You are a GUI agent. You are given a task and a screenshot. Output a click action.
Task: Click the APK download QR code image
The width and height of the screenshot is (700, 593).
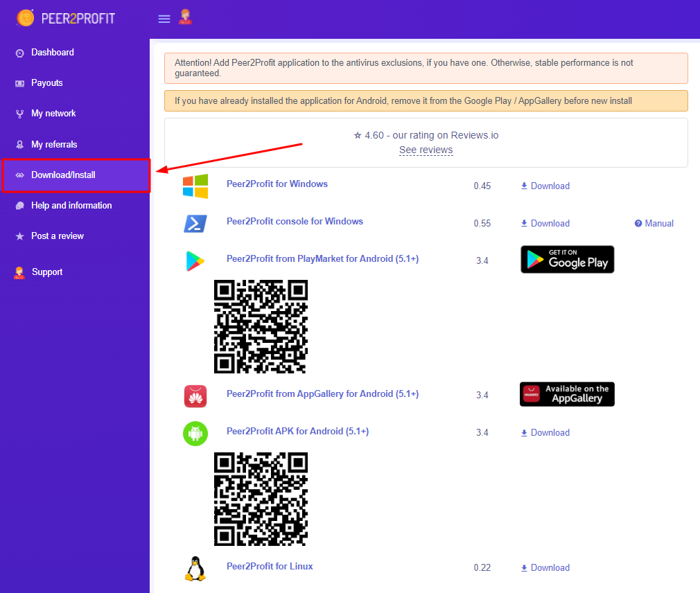(261, 499)
